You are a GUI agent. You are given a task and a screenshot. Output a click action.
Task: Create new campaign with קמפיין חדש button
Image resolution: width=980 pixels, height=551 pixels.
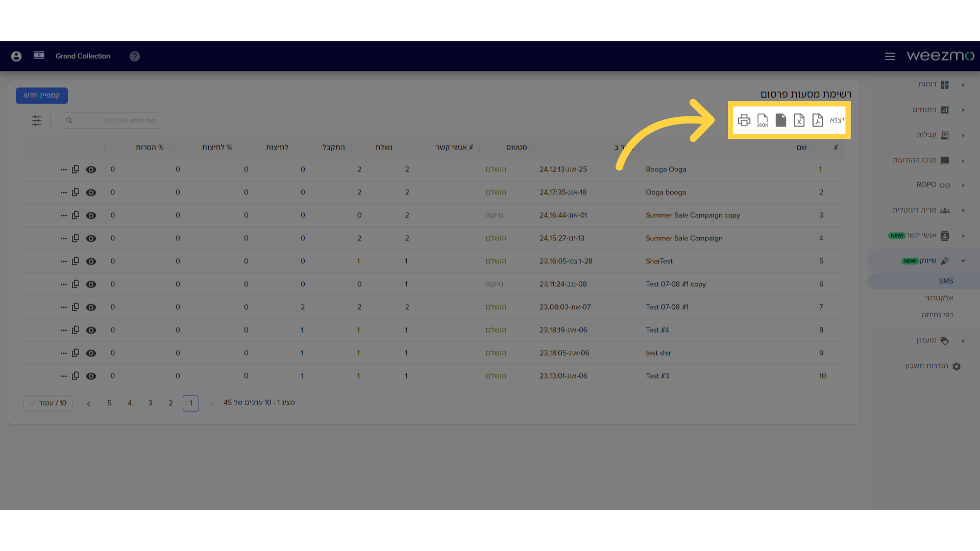point(42,95)
